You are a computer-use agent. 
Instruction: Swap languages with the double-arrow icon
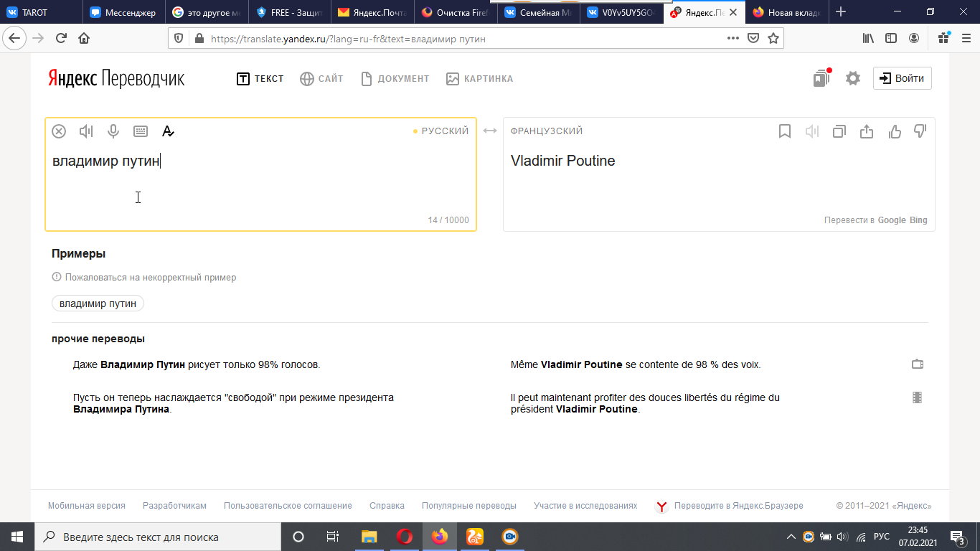click(x=490, y=131)
